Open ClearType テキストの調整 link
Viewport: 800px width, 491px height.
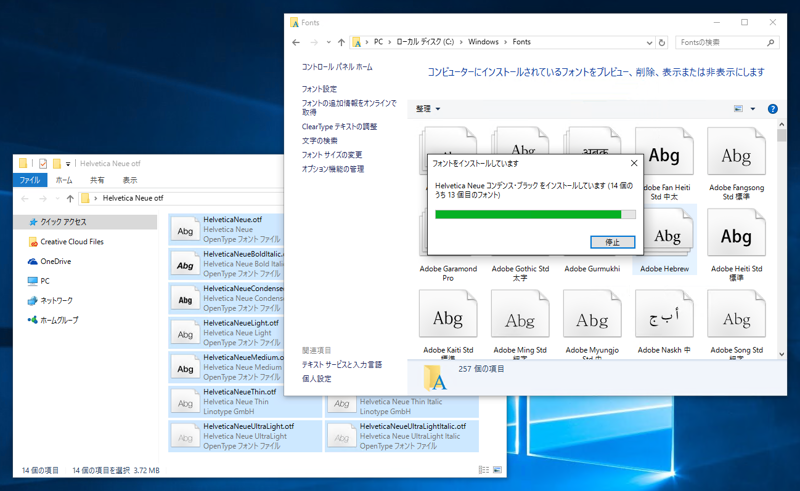(339, 127)
